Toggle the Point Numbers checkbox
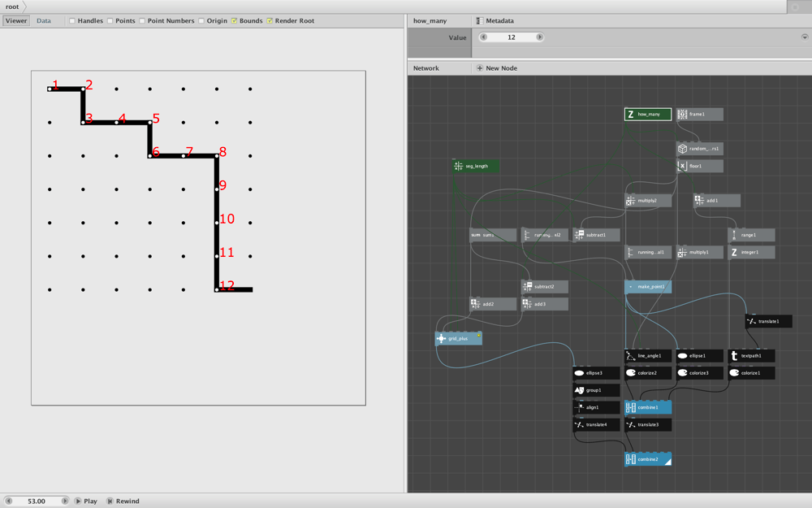The image size is (812, 508). [142, 21]
